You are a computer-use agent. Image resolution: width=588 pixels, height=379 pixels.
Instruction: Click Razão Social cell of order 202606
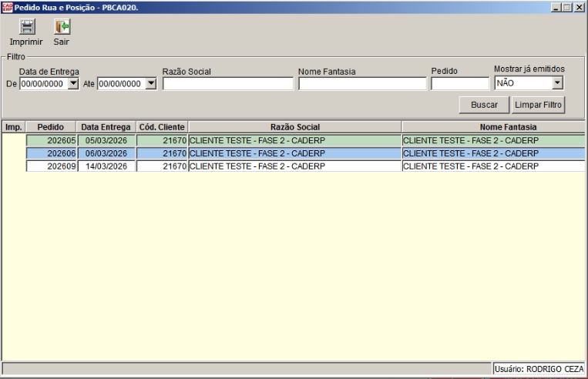tap(294, 153)
